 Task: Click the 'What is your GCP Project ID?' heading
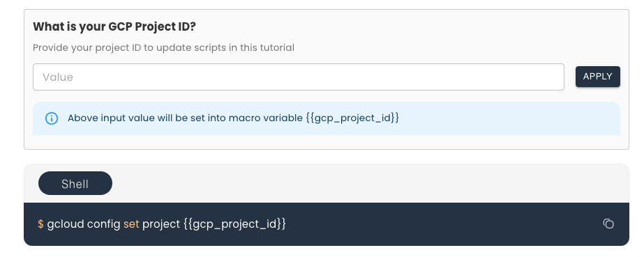(114, 26)
